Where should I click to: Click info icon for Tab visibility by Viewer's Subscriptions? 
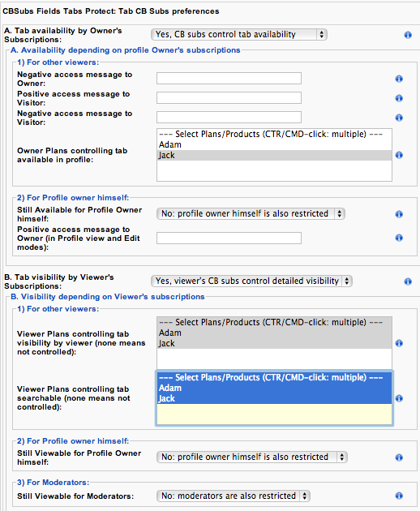[408, 281]
